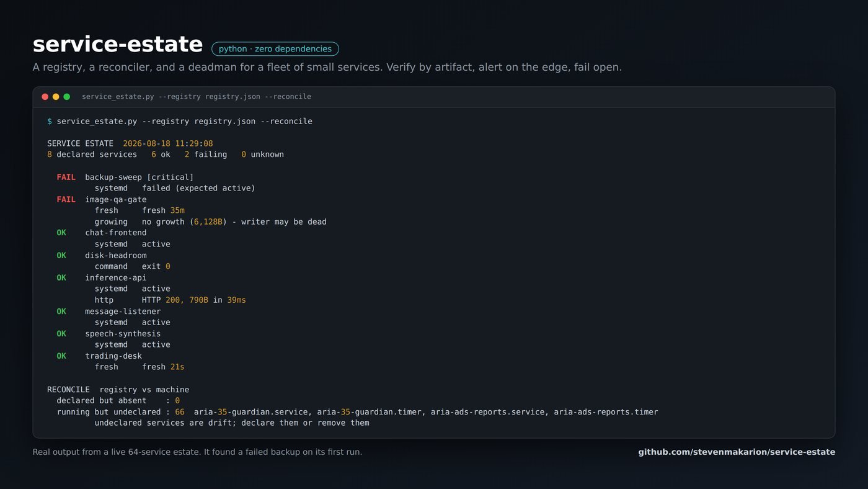Click "failed (expected active)" status text
Image resolution: width=868 pixels, height=489 pixels.
coord(198,188)
